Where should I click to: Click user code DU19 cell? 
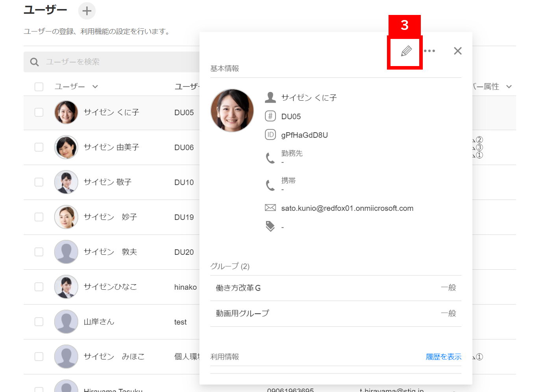click(184, 217)
